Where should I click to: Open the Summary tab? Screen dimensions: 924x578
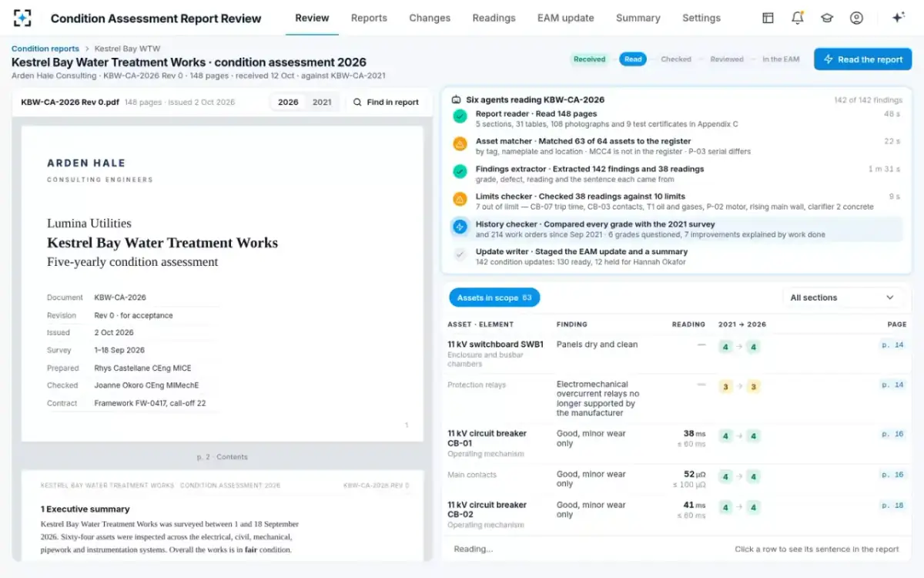pos(638,18)
